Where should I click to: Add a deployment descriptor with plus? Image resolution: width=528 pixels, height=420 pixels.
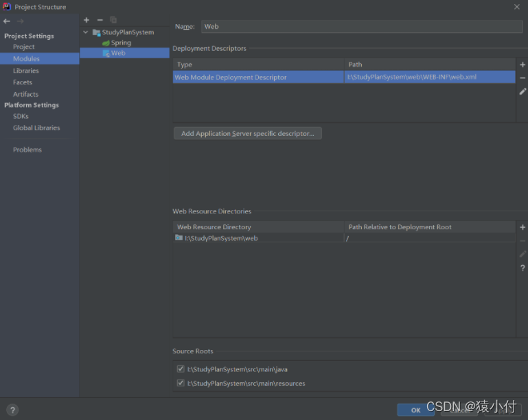click(523, 65)
